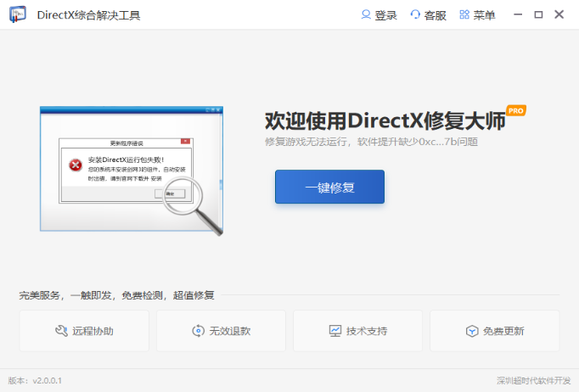Click the 欢迎使用DirectX修复大师 heading
Screen dimensions: 579x392
385,120
